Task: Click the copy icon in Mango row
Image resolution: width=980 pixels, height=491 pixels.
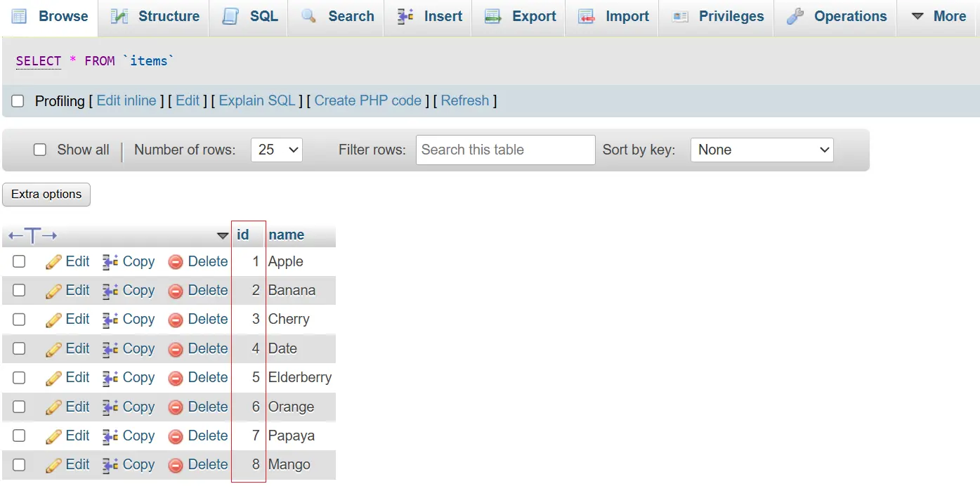Action: tap(110, 465)
